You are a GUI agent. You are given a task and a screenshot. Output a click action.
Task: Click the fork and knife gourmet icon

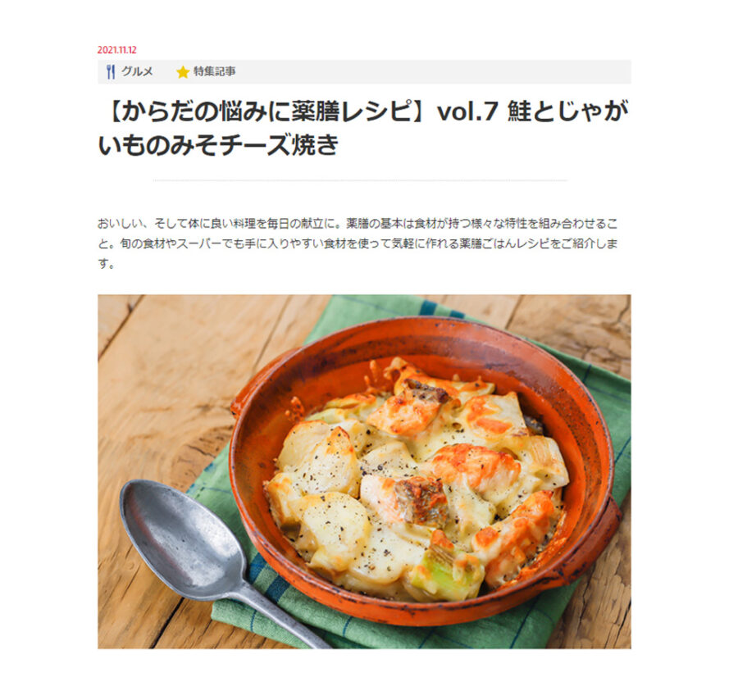(x=111, y=71)
